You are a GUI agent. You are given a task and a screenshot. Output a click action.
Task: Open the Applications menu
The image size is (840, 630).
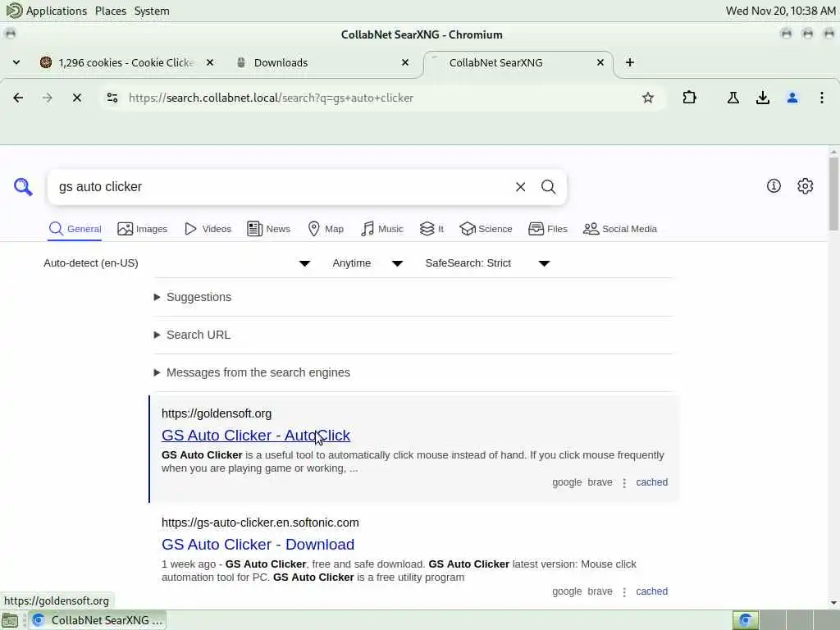click(57, 11)
